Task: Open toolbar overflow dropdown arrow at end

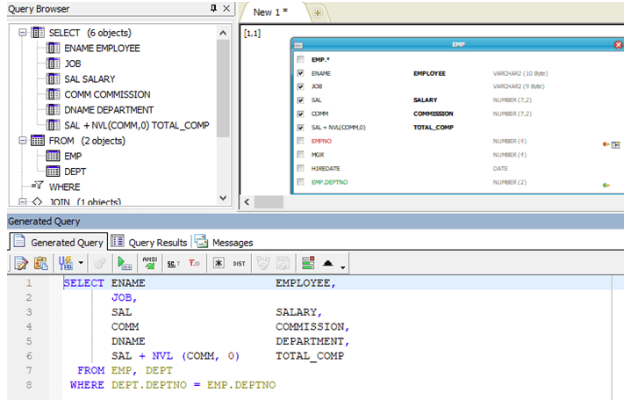Action: pyautogui.click(x=343, y=267)
